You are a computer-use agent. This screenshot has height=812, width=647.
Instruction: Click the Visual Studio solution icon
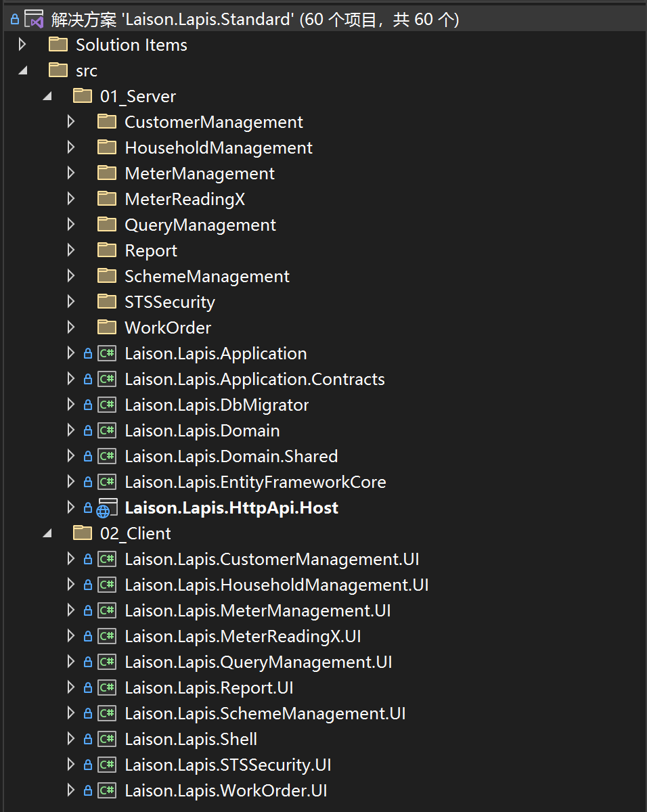34,19
